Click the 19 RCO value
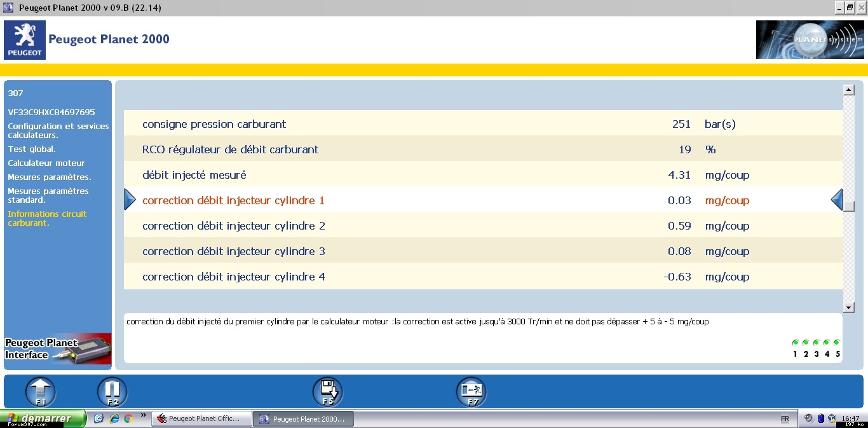Image resolution: width=868 pixels, height=428 pixels. [685, 149]
